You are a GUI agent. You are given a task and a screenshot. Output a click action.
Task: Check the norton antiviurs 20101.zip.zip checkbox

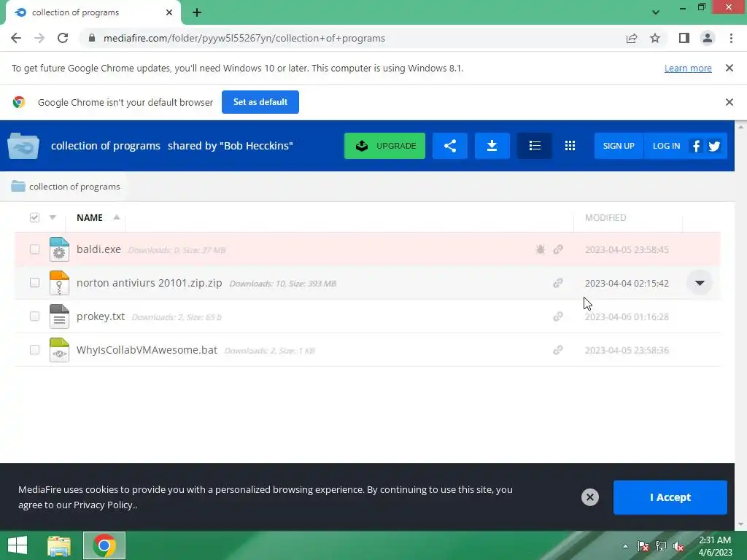pos(34,283)
